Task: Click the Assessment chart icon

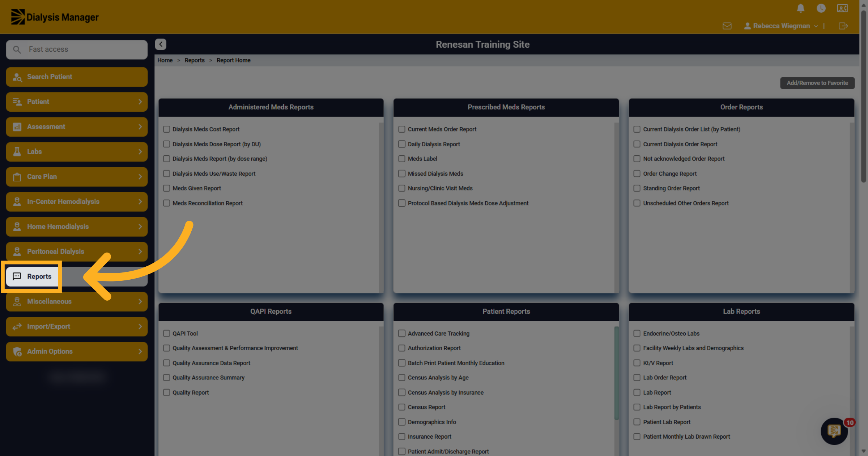Action: pos(17,127)
